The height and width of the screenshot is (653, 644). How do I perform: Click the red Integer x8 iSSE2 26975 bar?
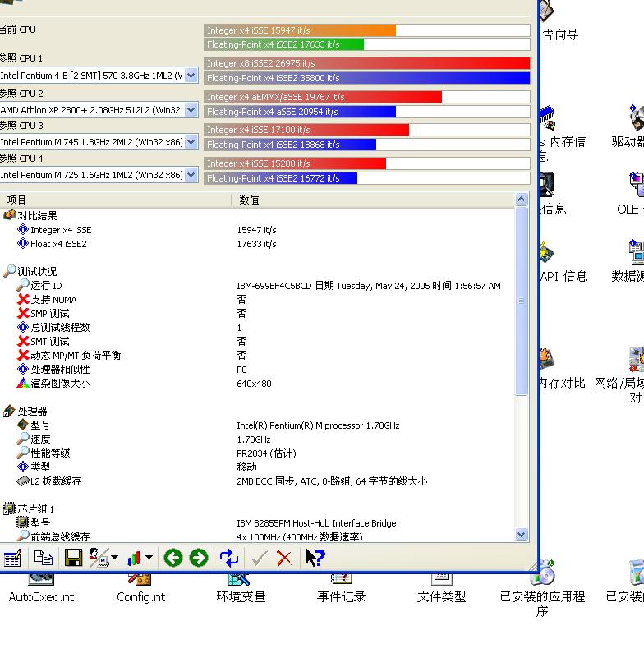pyautogui.click(x=367, y=63)
